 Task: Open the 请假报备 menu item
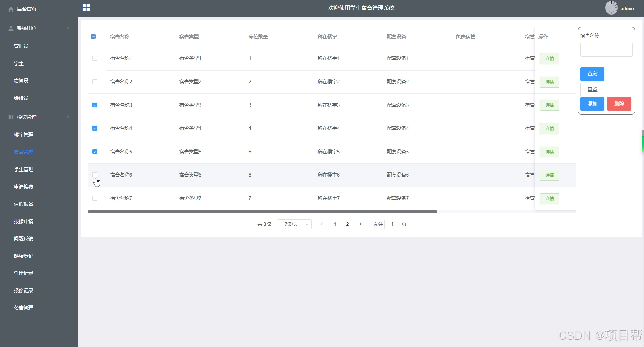coord(23,204)
